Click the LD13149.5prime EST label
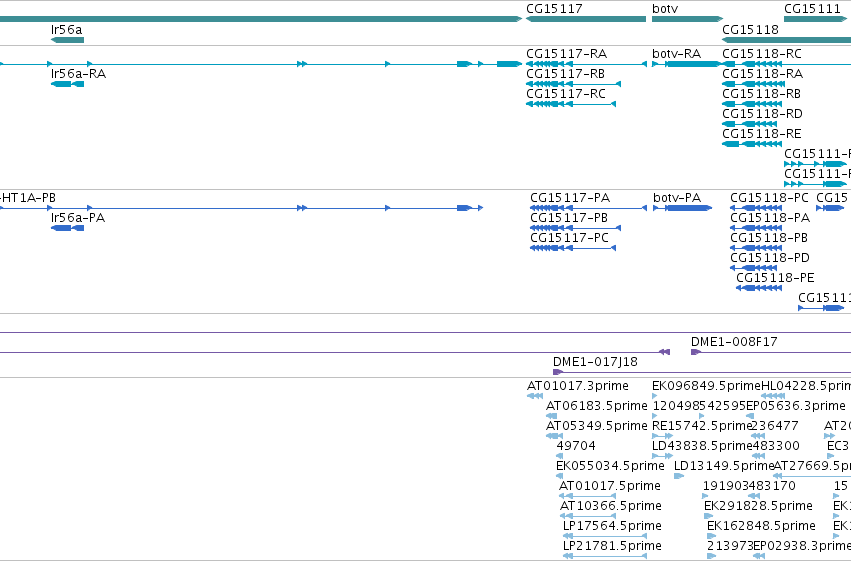The image size is (851, 561). click(724, 467)
